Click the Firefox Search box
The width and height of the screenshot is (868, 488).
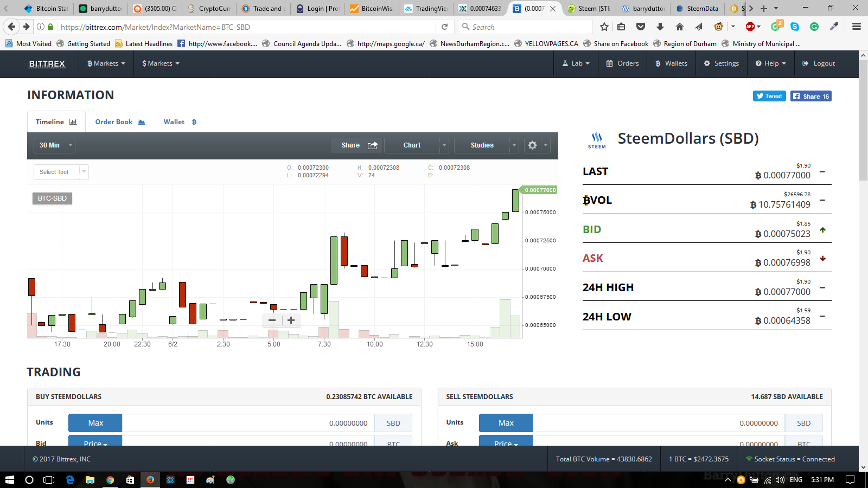point(526,27)
